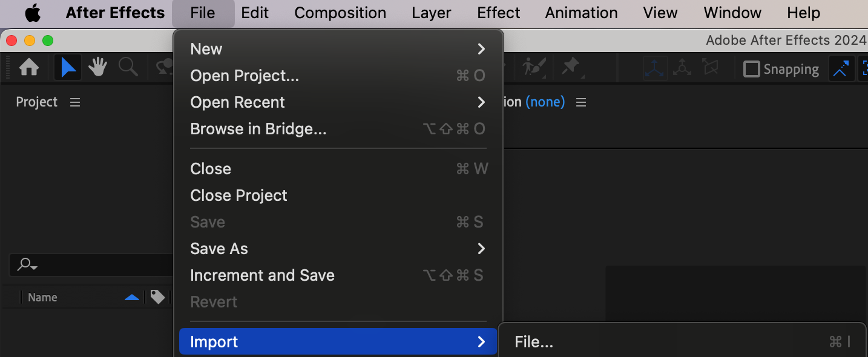Select the Selection arrow tool
The width and height of the screenshot is (868, 357).
point(68,68)
